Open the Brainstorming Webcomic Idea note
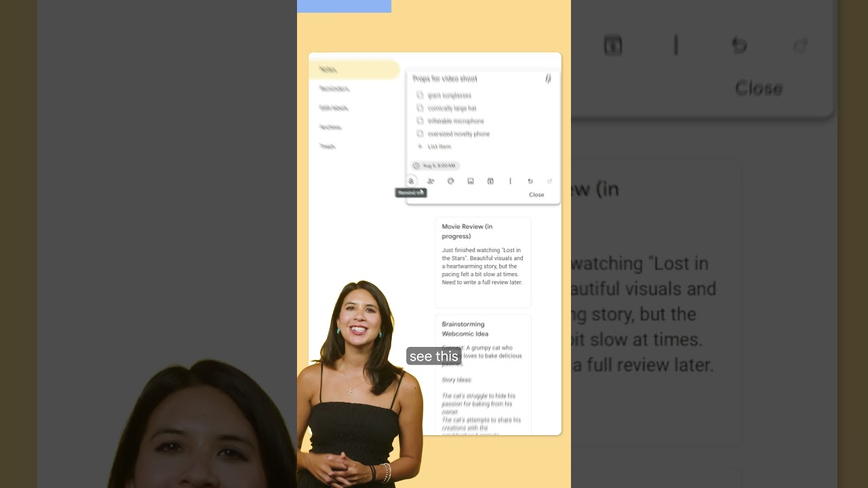The height and width of the screenshot is (488, 868). click(483, 375)
